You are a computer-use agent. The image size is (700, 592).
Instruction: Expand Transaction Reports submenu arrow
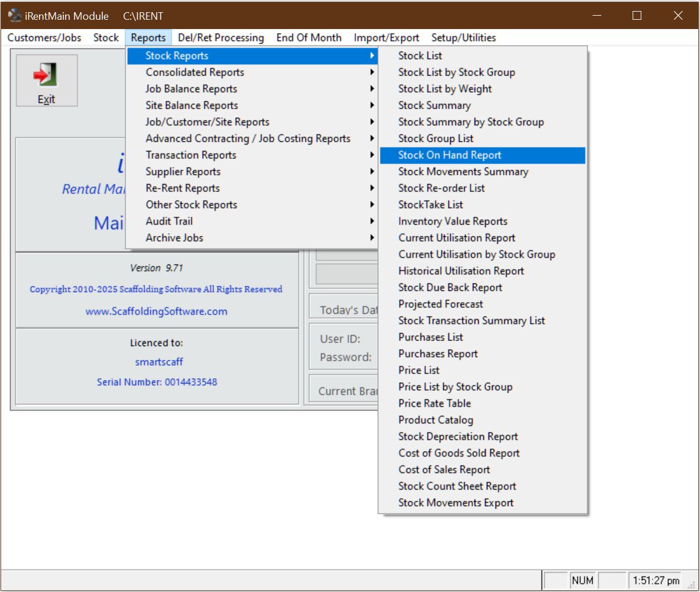[x=371, y=155]
